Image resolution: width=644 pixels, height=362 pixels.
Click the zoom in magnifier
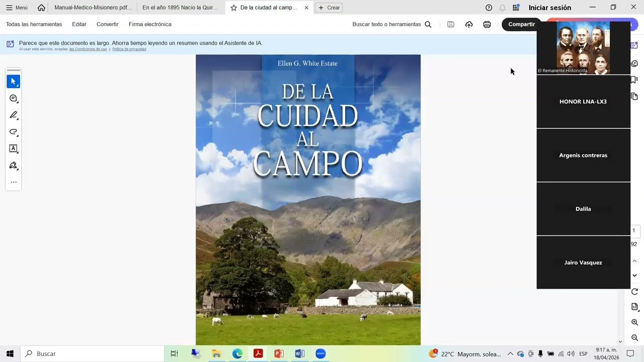point(634,322)
